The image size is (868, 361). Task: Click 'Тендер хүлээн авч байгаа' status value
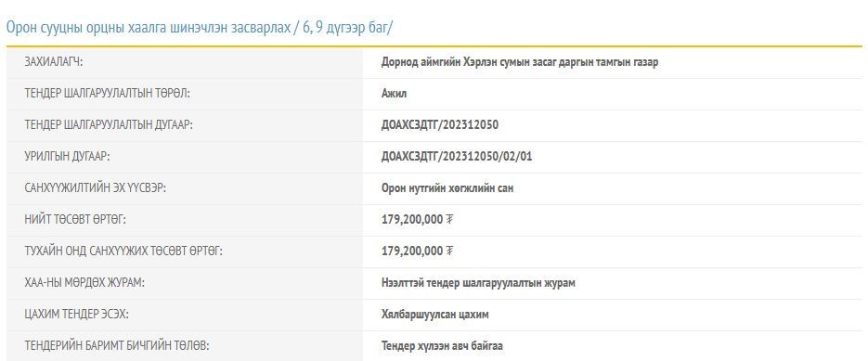[442, 346]
